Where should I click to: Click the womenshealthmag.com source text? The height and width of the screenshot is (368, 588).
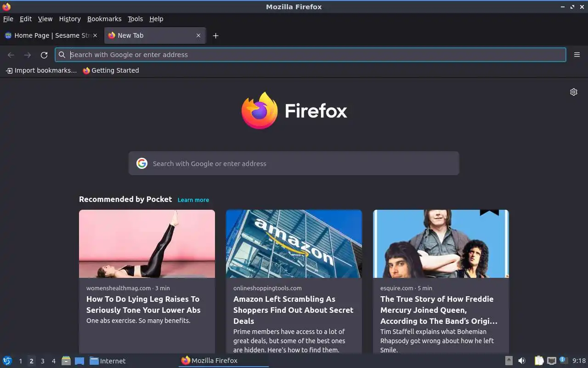(x=119, y=288)
